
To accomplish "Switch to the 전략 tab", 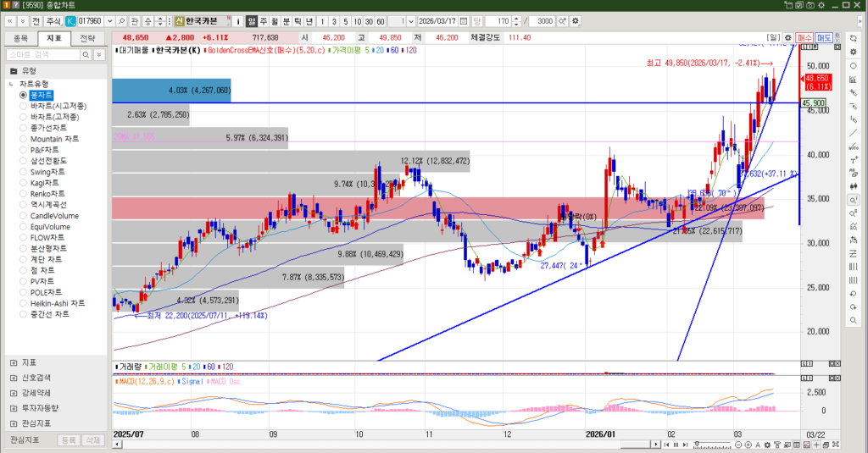I will pyautogui.click(x=87, y=38).
